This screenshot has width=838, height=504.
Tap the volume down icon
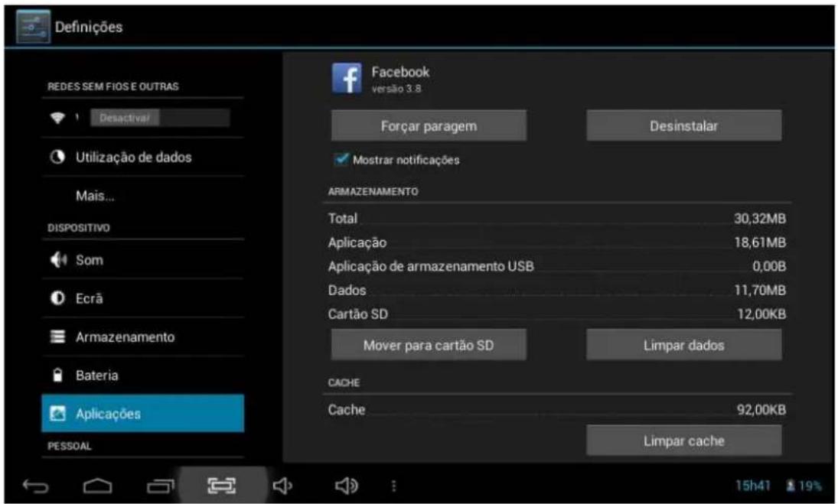pyautogui.click(x=282, y=486)
